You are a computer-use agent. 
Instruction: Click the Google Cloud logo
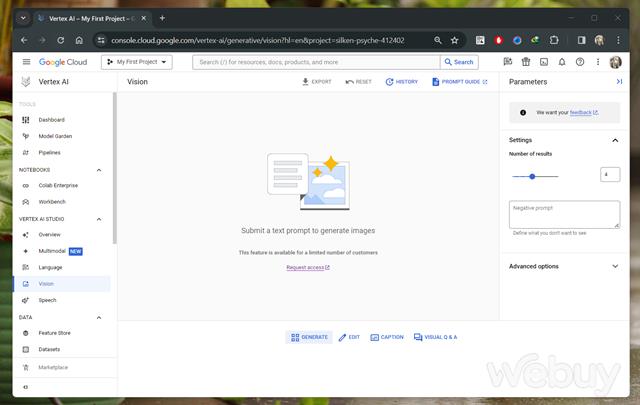[x=63, y=62]
